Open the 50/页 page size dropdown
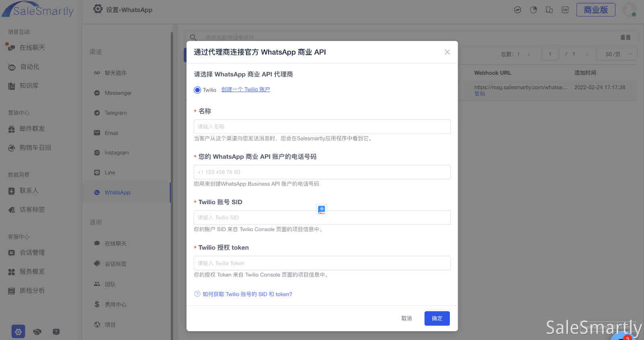Screen dimensions: 644x340 (616, 54)
